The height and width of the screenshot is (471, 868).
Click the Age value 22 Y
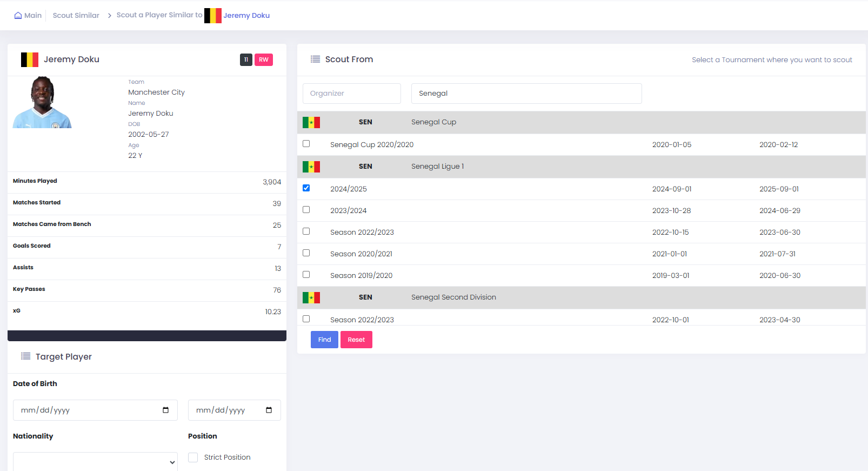135,156
